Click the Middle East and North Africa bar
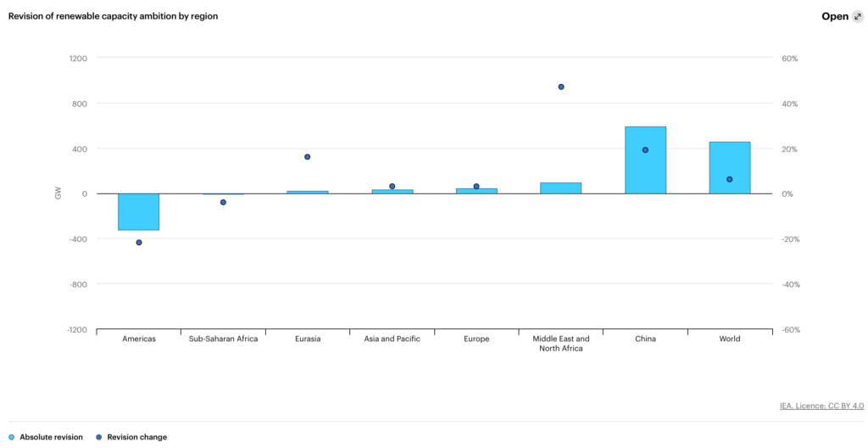 pyautogui.click(x=560, y=188)
